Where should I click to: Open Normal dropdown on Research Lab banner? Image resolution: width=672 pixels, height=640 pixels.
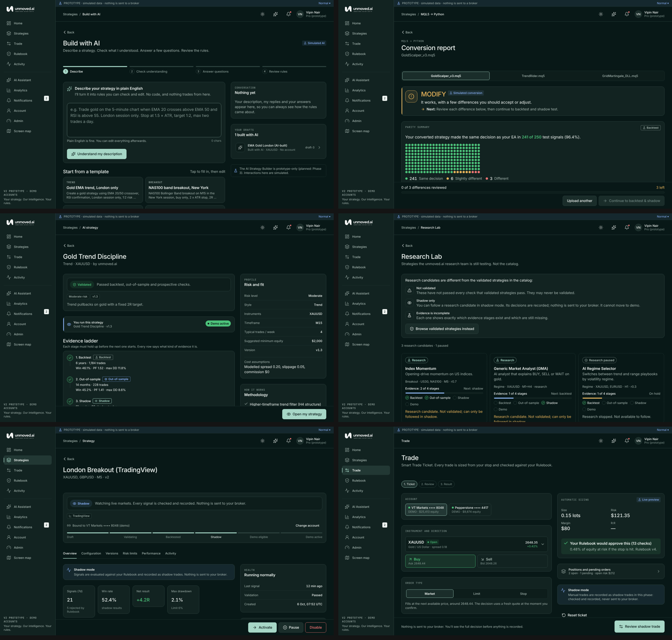pyautogui.click(x=663, y=217)
